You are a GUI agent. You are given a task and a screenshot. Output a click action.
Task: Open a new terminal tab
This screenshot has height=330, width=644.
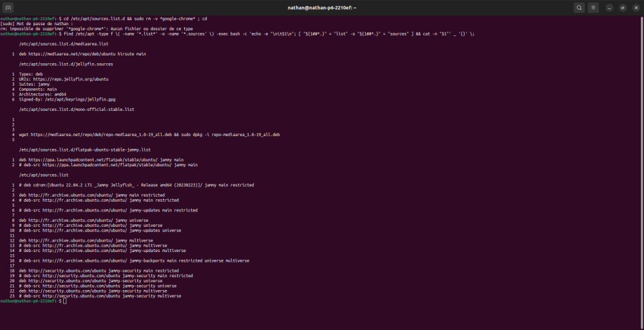tap(9, 8)
